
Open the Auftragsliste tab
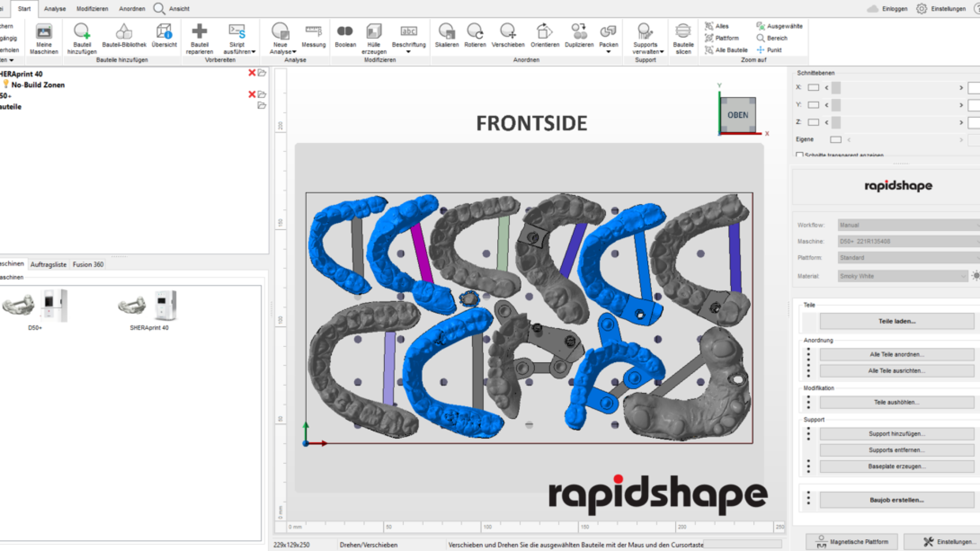[48, 264]
